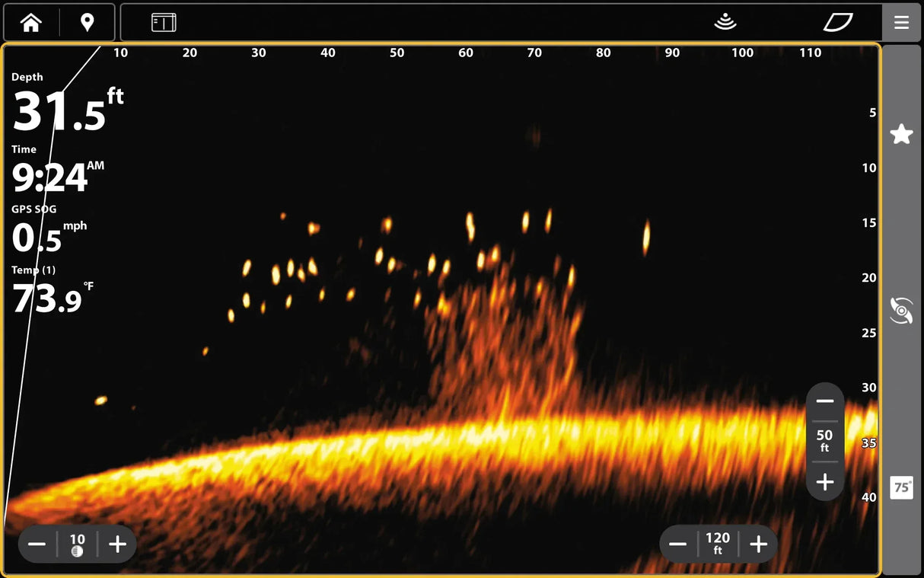Click the sonar ping status icon

point(725,22)
